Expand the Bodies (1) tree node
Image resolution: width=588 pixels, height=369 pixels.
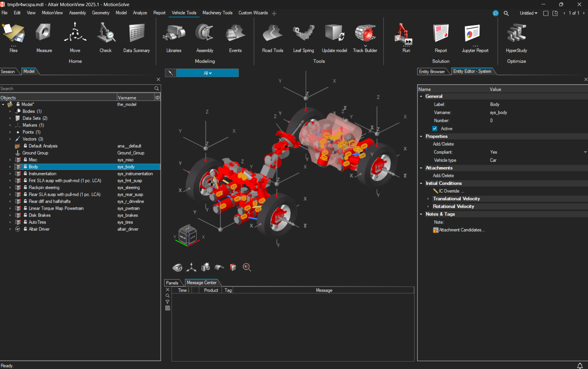click(10, 112)
